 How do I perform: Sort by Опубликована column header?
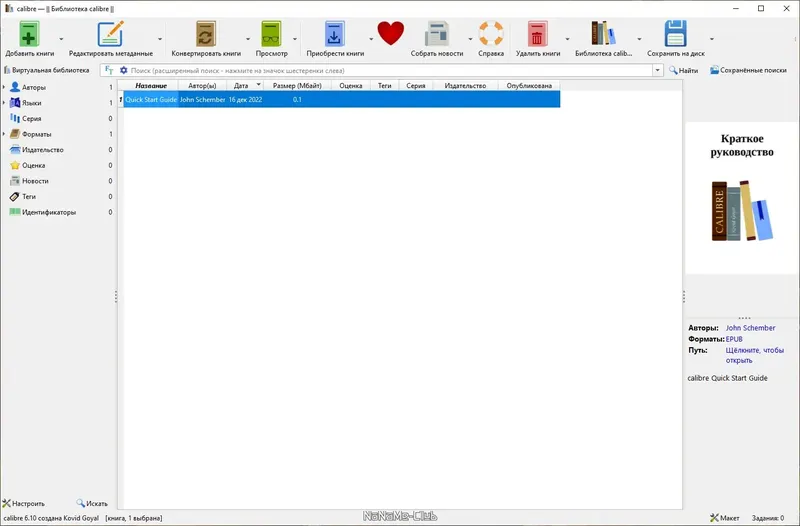pos(529,86)
